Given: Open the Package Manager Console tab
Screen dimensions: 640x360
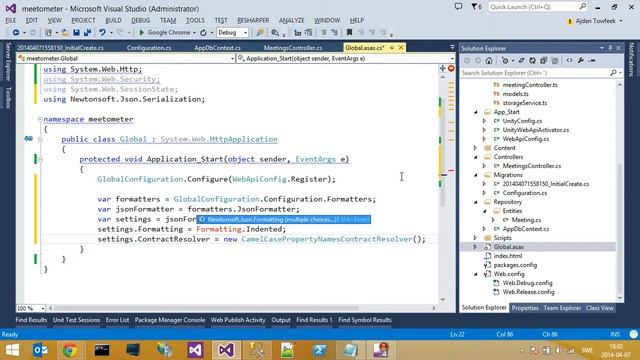Looking at the screenshot, I should 170,320.
